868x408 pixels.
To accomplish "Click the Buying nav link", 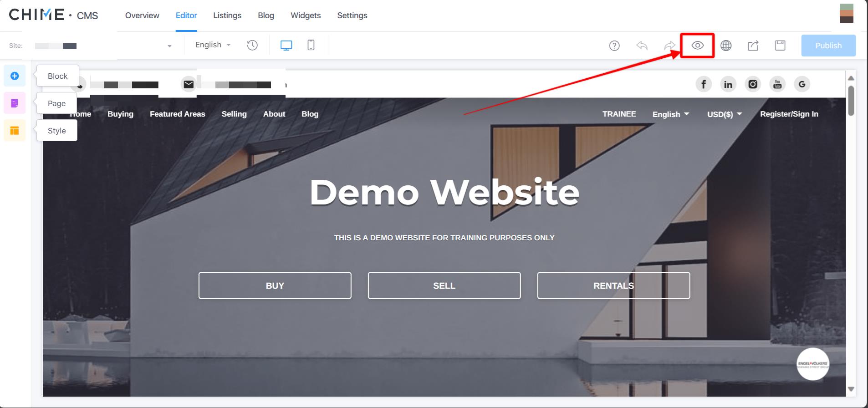I will click(x=120, y=114).
